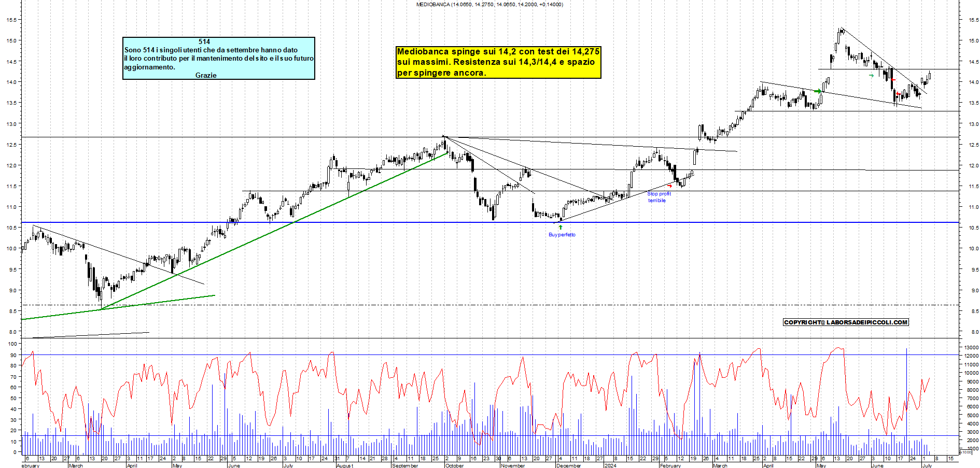Screen dimensions: 980x468
Task: Click the 2024 year label on time axis
Action: pyautogui.click(x=610, y=465)
